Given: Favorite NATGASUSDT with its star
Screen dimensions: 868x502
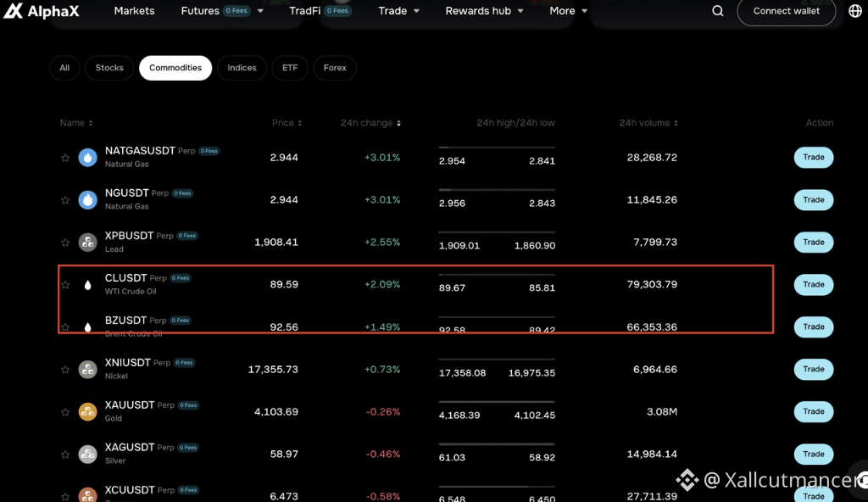Looking at the screenshot, I should [65, 158].
